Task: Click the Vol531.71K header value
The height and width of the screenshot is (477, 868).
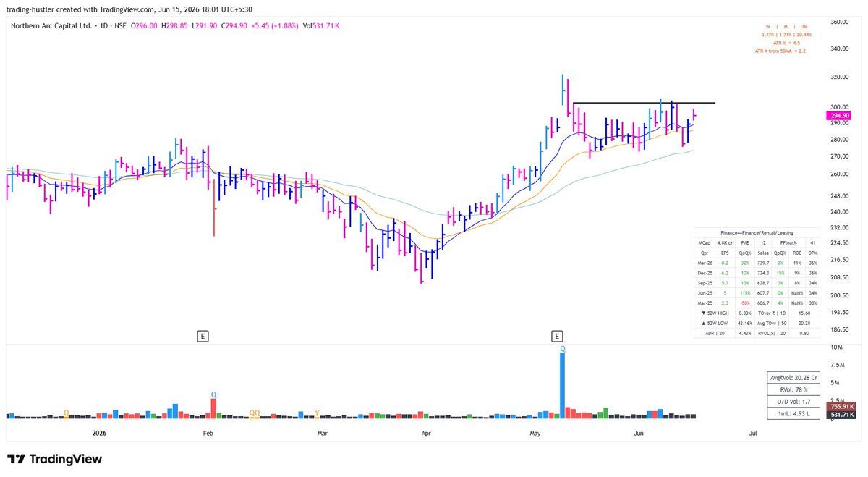Action: pyautogui.click(x=321, y=26)
